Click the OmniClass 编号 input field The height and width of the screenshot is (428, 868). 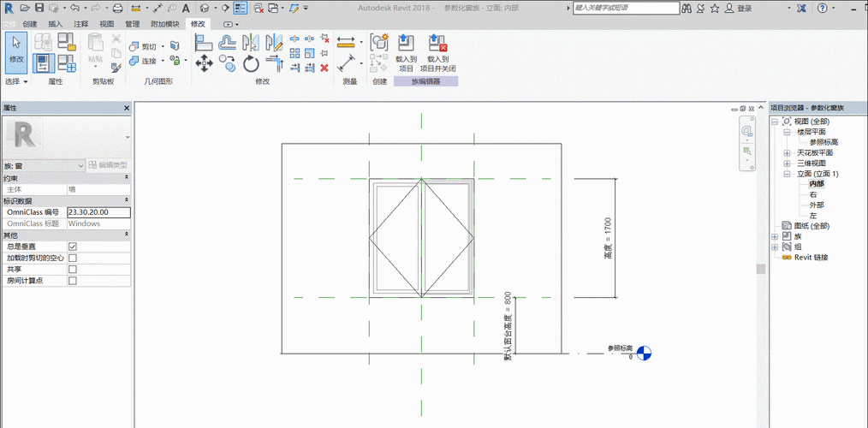(x=98, y=212)
